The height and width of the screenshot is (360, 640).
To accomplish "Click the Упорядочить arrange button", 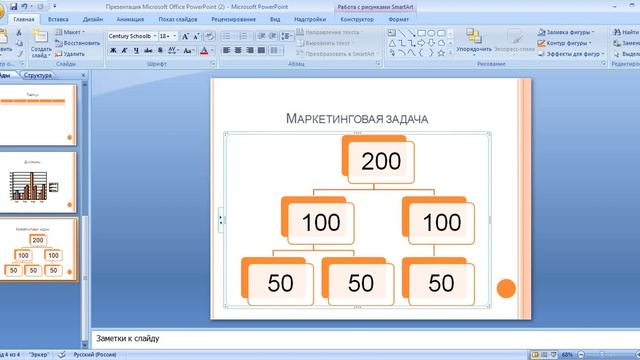I will click(474, 41).
